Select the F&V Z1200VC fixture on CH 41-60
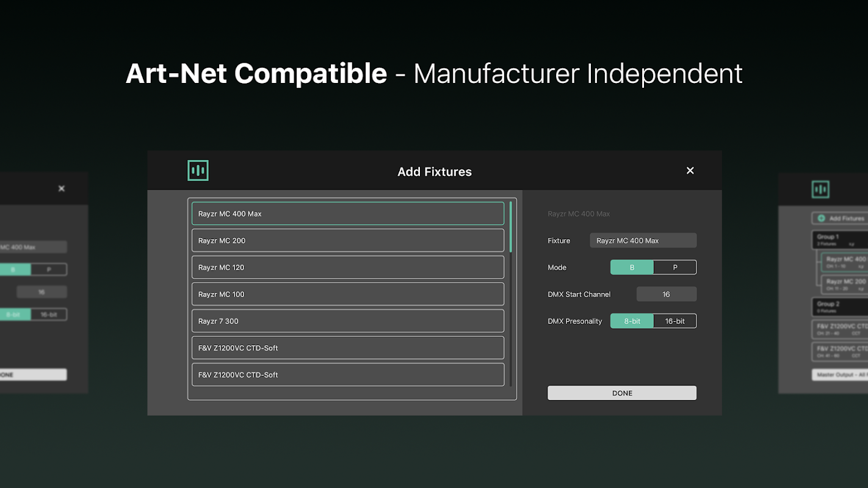Screen dimensions: 868x488 click(x=840, y=352)
